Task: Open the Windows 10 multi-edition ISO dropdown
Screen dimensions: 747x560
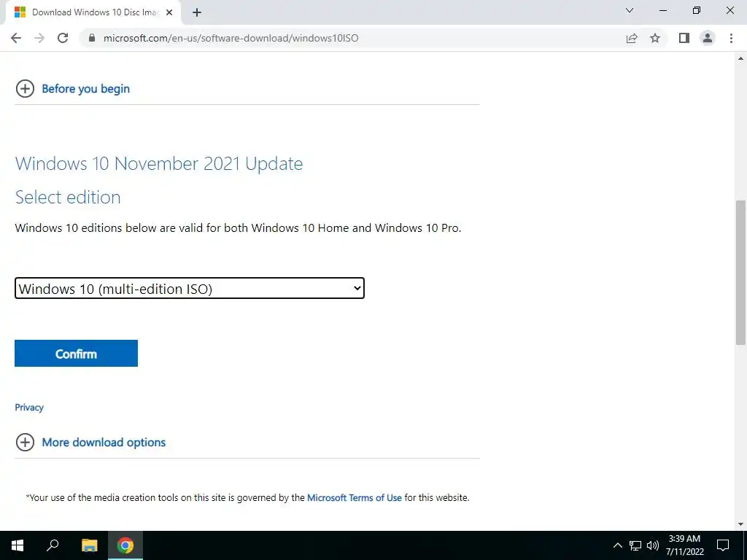Action: coord(190,289)
